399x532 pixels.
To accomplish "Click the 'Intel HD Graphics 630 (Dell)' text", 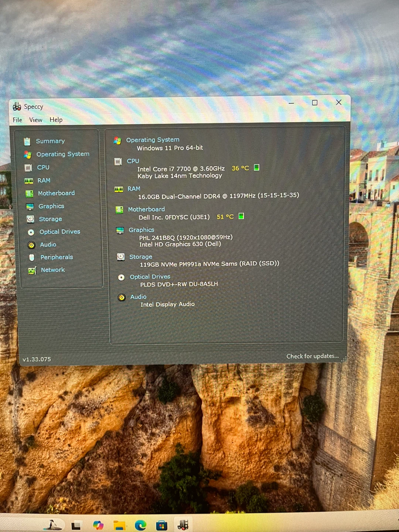I will [x=180, y=244].
